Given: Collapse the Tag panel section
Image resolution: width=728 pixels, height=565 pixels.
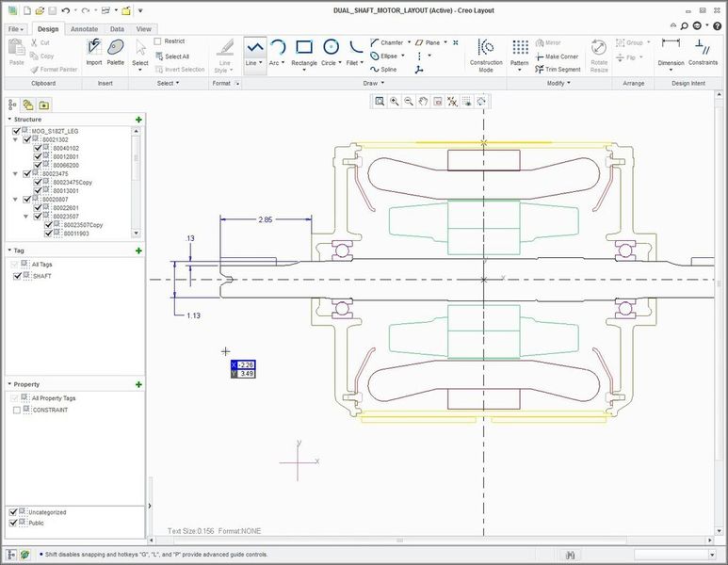Looking at the screenshot, I should point(9,250).
